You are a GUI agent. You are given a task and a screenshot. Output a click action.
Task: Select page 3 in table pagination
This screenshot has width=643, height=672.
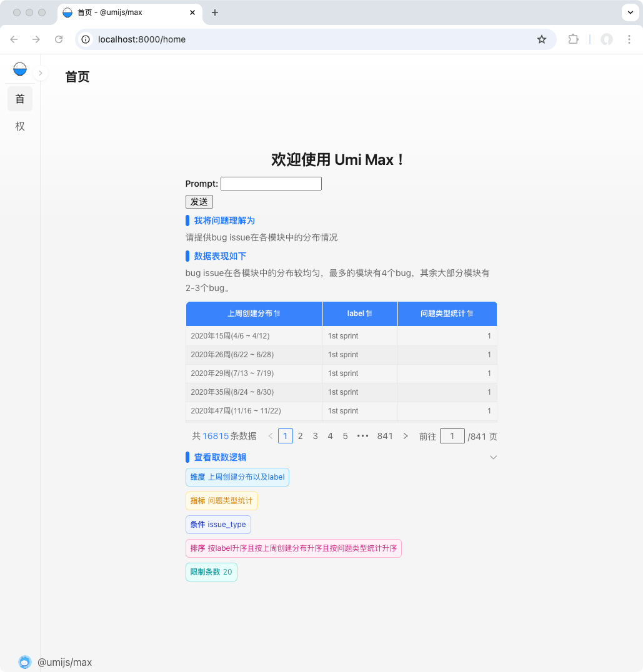coord(316,436)
